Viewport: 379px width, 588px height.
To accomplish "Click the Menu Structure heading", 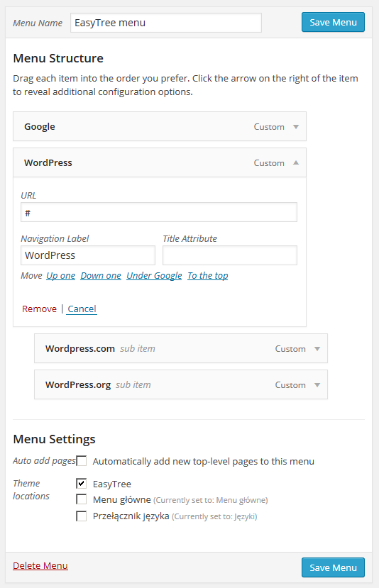I will click(58, 58).
